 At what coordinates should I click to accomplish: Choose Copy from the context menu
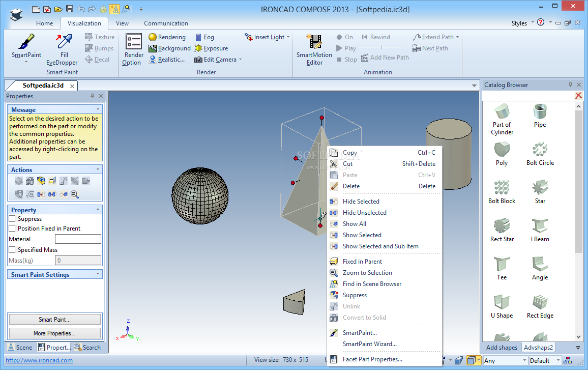[x=385, y=153]
